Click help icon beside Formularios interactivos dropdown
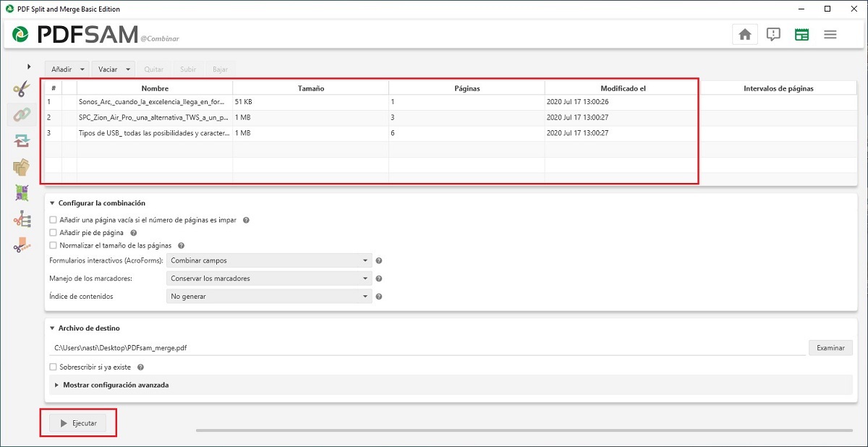Viewport: 868px width, 447px height. [x=379, y=260]
